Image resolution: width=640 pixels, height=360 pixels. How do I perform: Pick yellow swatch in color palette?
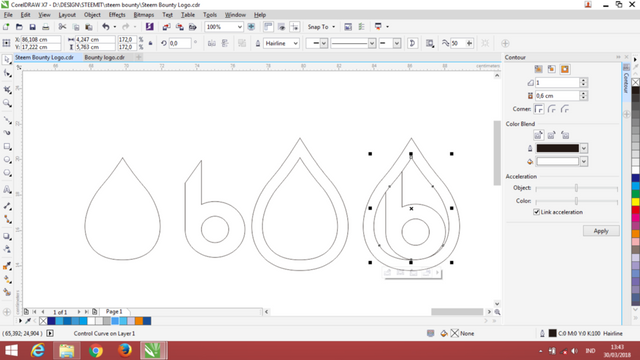click(x=636, y=202)
